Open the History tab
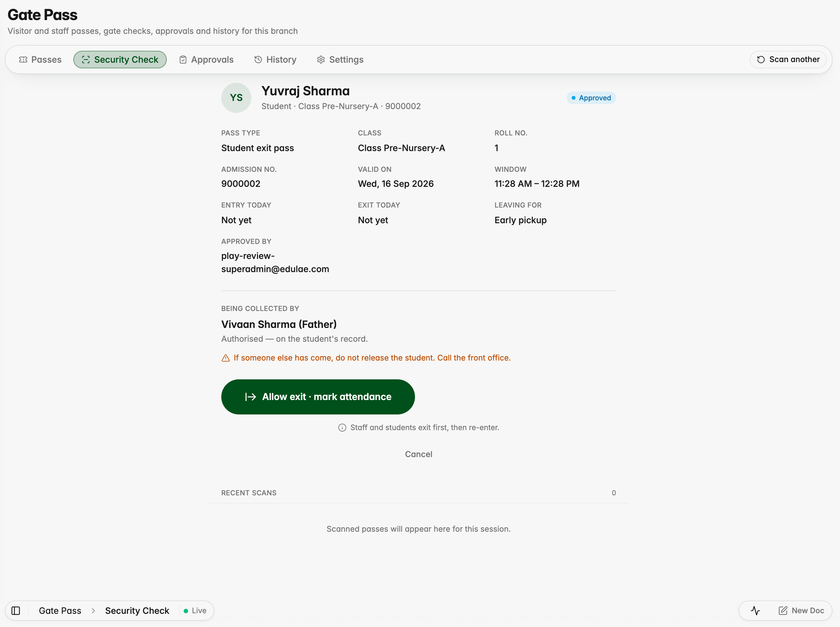 276,60
